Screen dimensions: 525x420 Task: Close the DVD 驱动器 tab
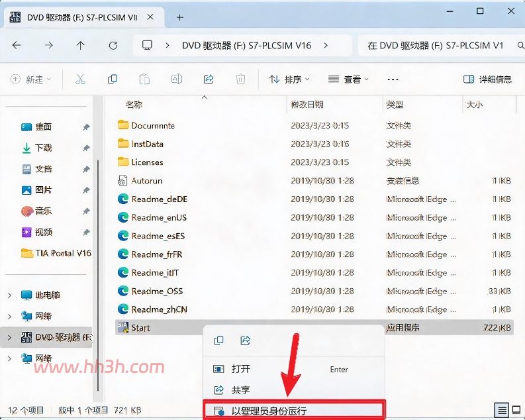pyautogui.click(x=150, y=17)
